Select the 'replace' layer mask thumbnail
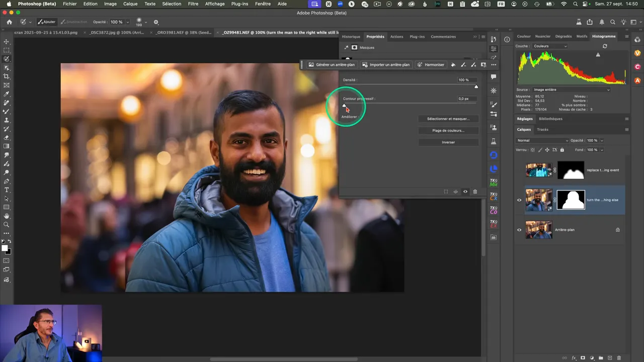 click(x=571, y=170)
